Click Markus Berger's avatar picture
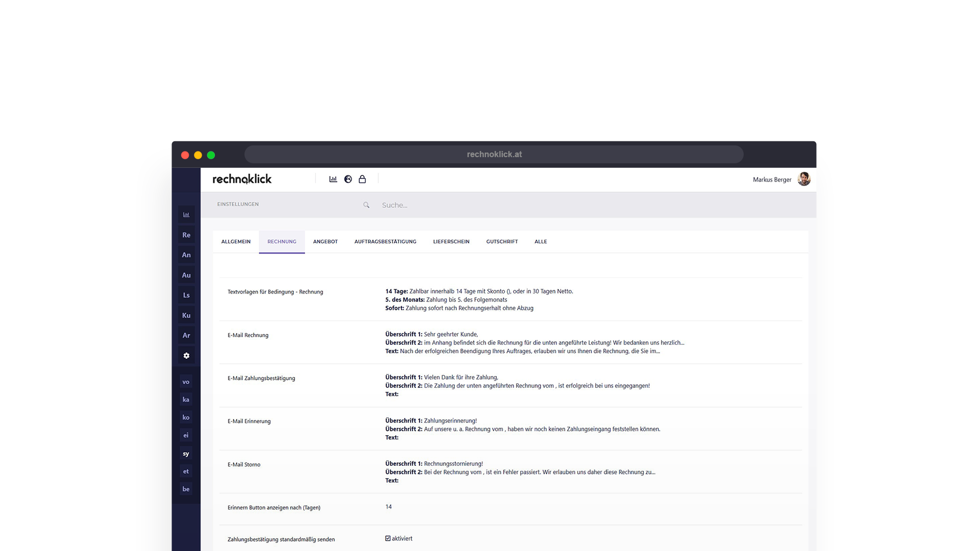The image size is (980, 551). pos(804,179)
